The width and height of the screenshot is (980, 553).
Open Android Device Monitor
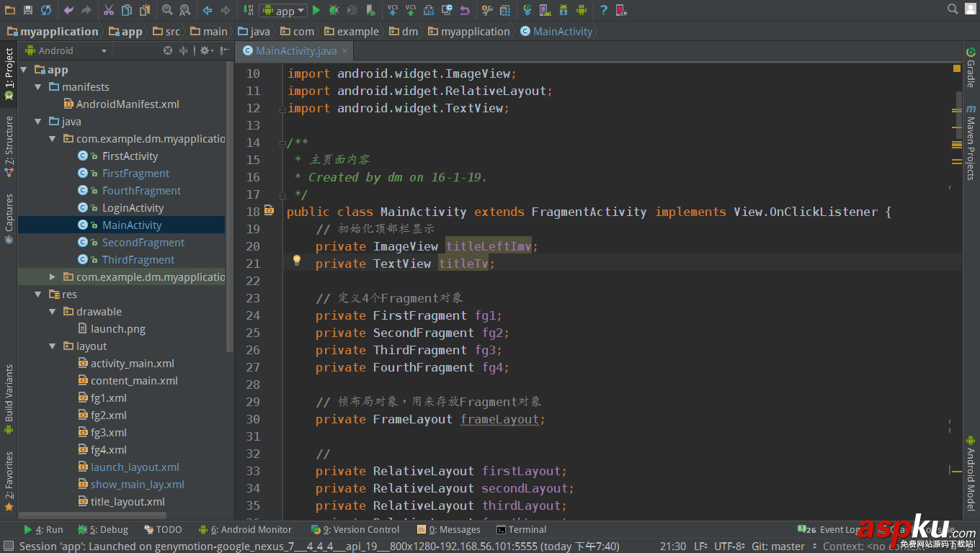[x=581, y=10]
